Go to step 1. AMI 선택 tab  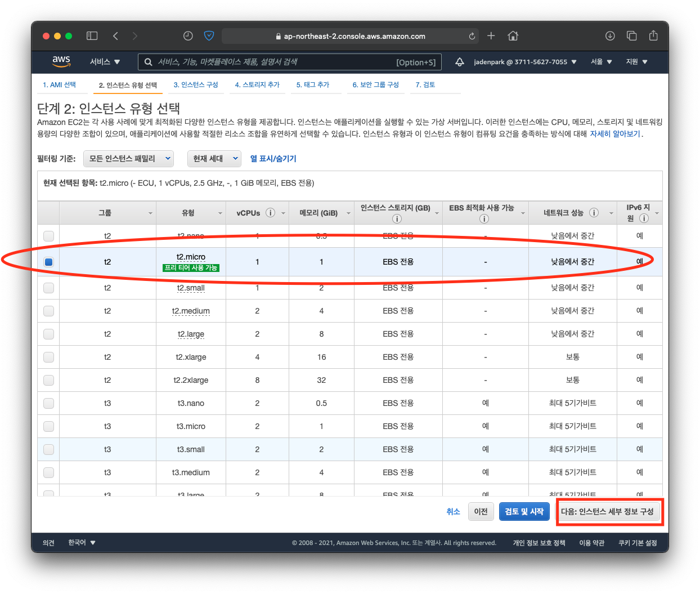[59, 85]
